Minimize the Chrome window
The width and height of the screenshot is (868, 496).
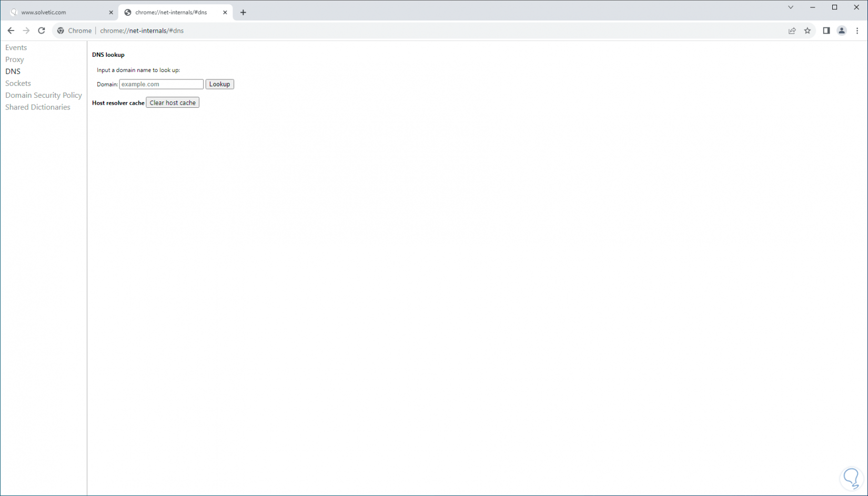(813, 7)
